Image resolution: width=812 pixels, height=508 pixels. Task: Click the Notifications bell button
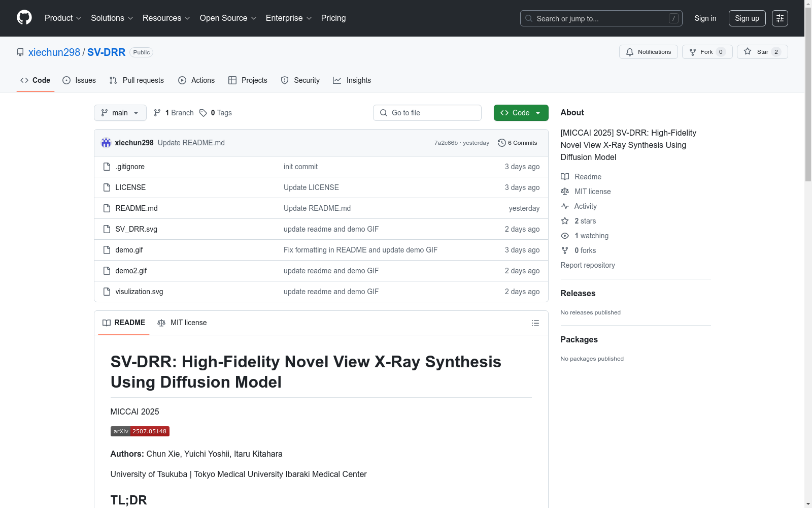(x=648, y=52)
